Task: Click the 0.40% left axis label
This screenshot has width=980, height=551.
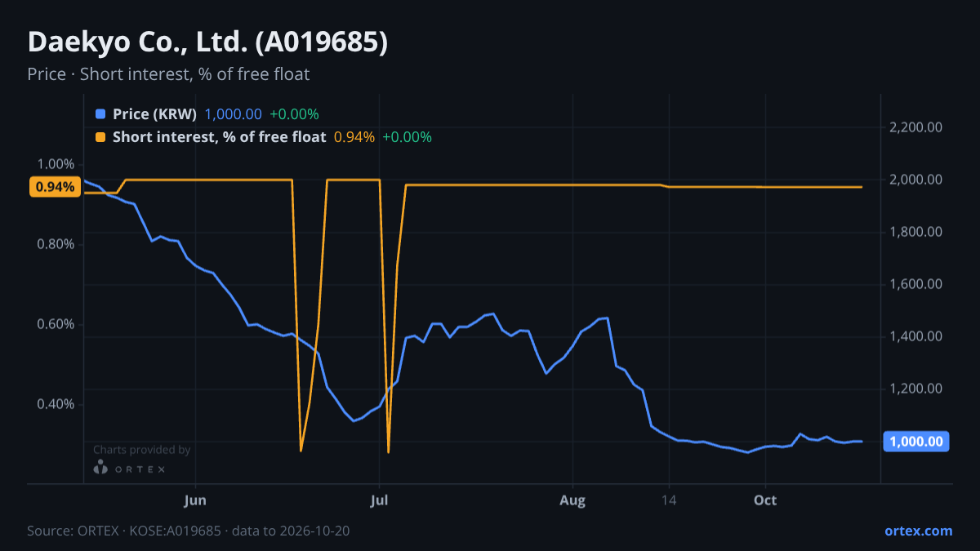Action: pos(57,404)
